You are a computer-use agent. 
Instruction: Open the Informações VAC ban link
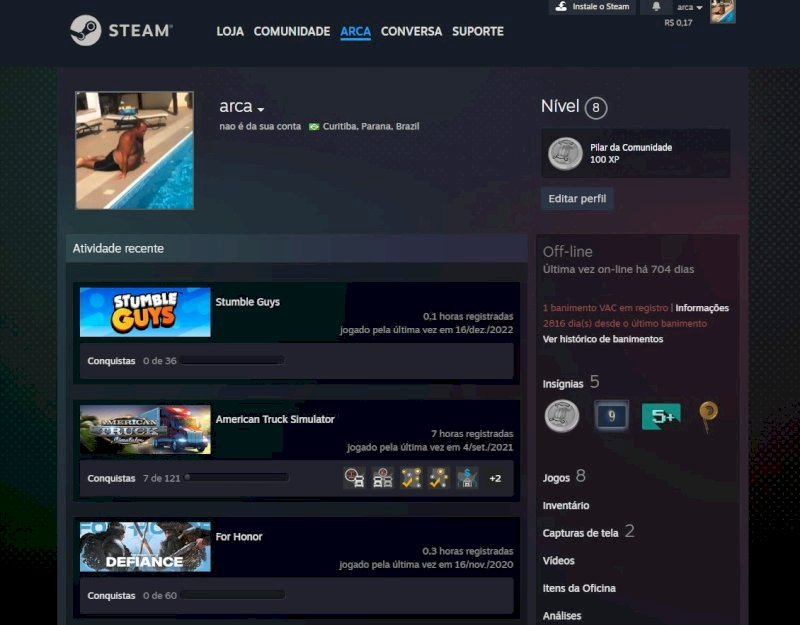click(702, 308)
